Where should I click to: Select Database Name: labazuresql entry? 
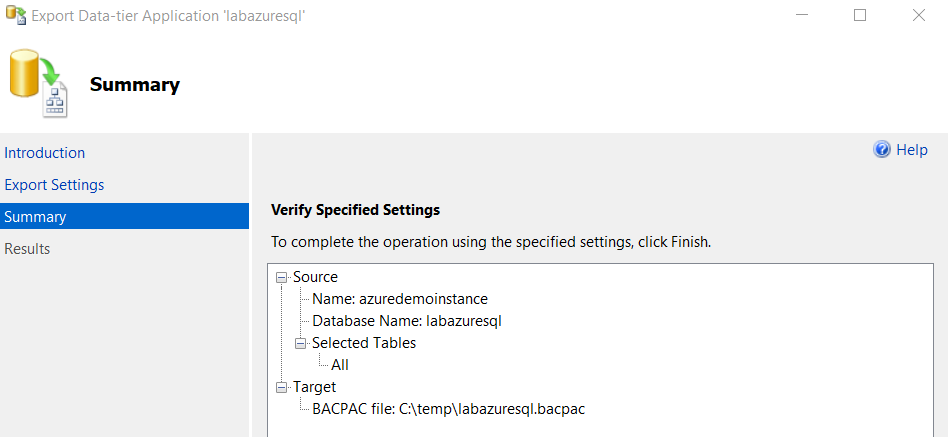tap(406, 321)
